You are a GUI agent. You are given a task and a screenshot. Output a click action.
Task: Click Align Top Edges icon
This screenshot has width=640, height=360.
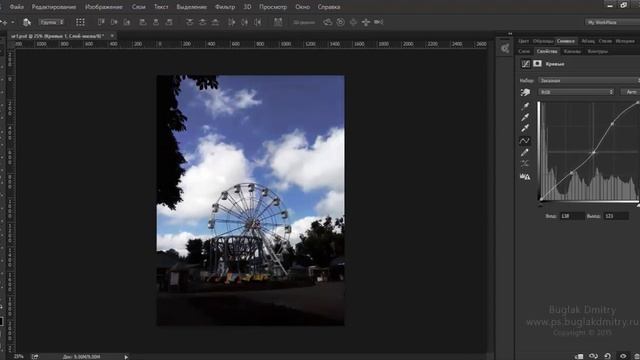pos(101,22)
